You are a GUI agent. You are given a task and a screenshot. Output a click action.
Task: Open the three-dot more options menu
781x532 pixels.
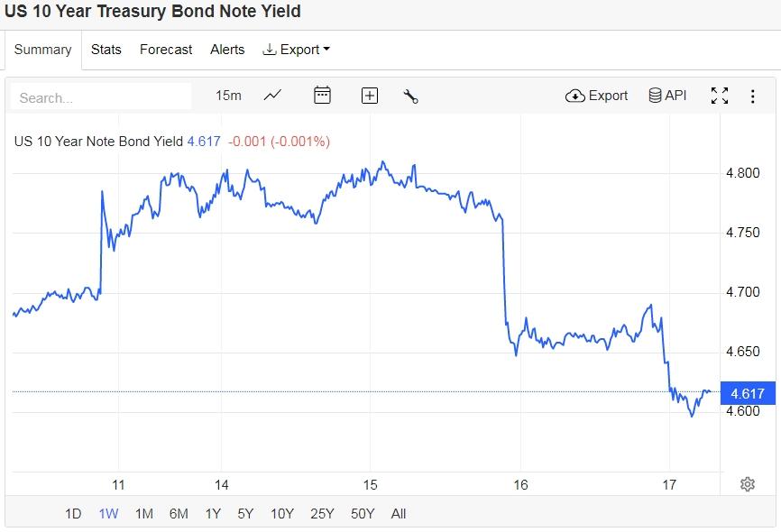click(x=753, y=96)
